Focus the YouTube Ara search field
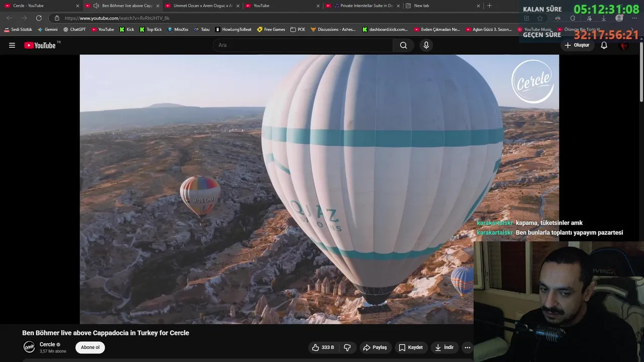The image size is (644, 362). pyautogui.click(x=303, y=45)
